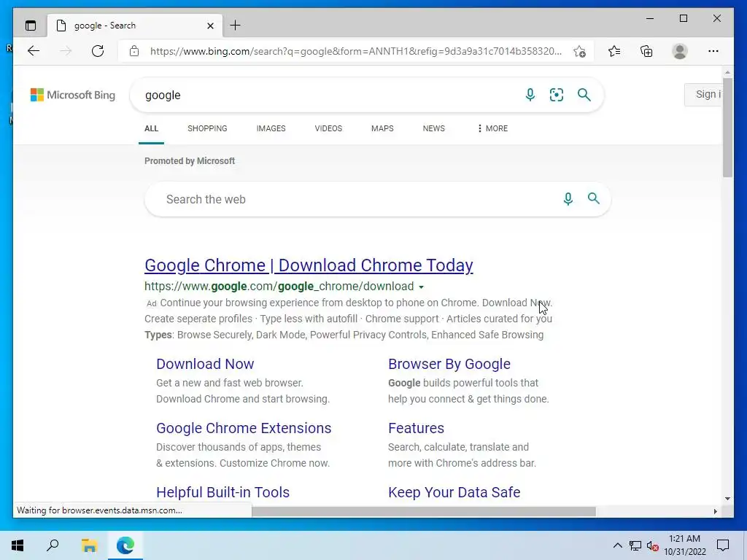Open the notification center icon
This screenshot has height=560, width=747.
[723, 545]
